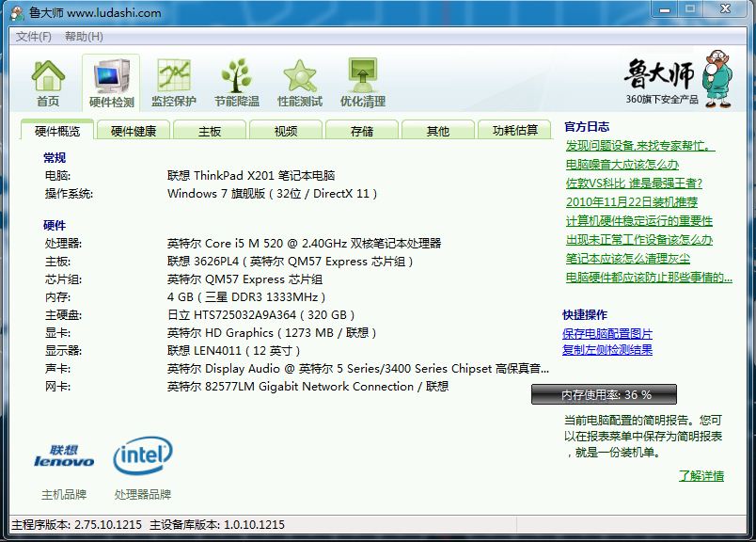756x542 pixels.
Task: Click the 常规 section heading
Action: (x=55, y=158)
